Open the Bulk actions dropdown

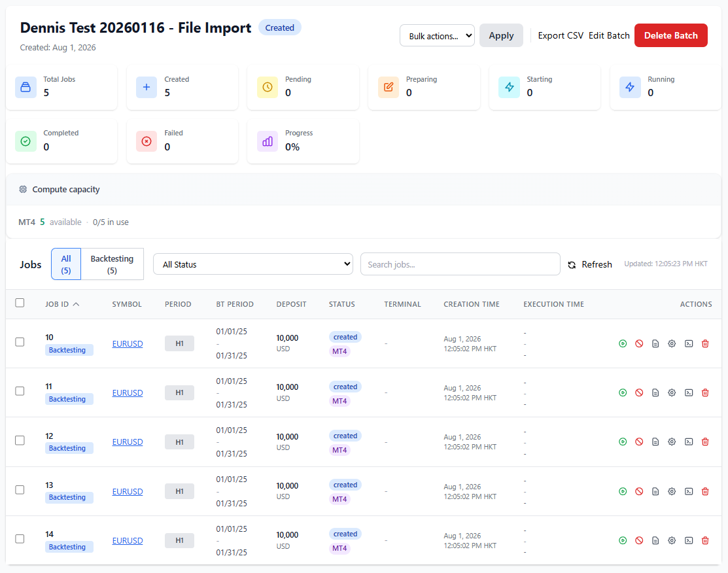[437, 36]
